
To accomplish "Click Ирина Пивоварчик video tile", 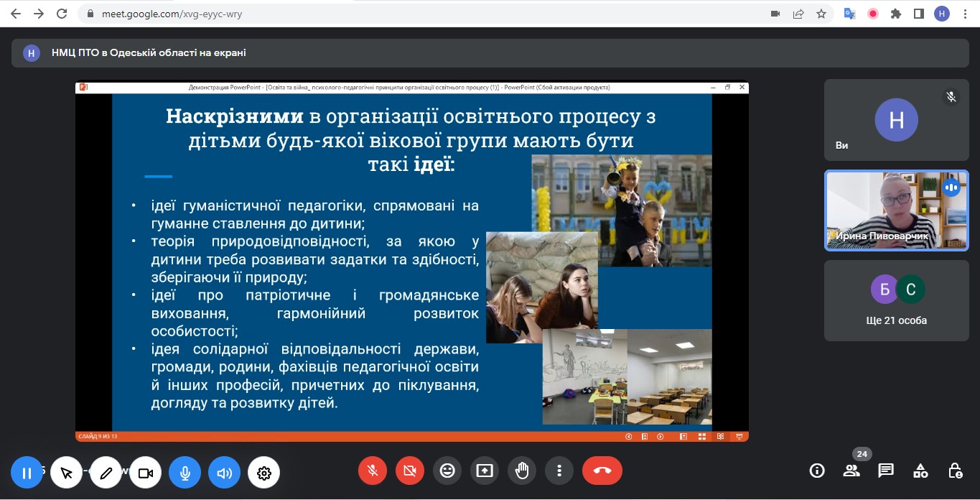I will tap(896, 210).
